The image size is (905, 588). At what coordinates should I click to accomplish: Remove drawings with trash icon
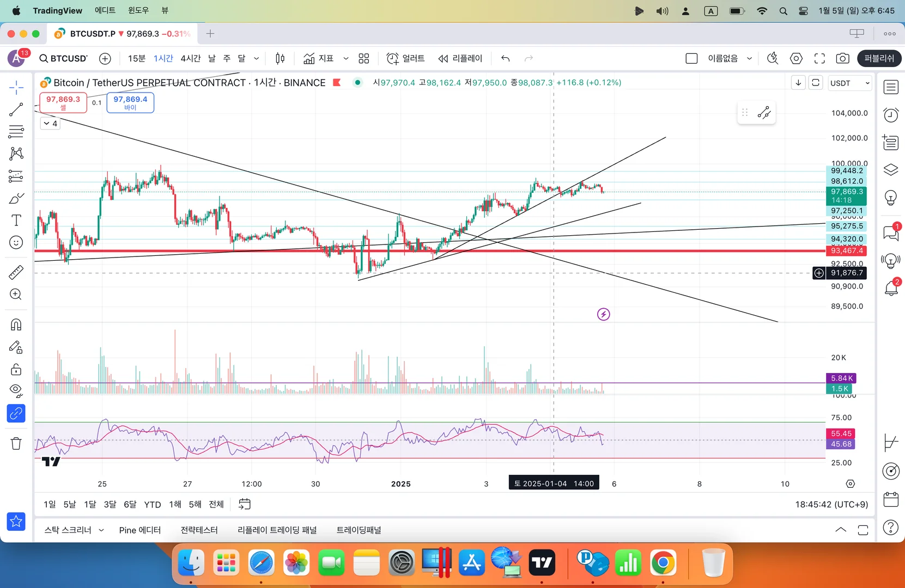click(16, 444)
